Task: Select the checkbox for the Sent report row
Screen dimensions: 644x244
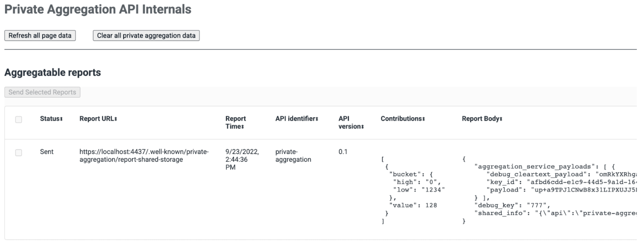Action: (x=18, y=153)
